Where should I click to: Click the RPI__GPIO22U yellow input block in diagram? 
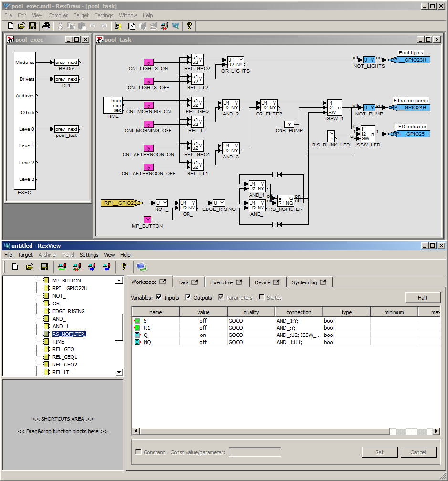(x=122, y=203)
